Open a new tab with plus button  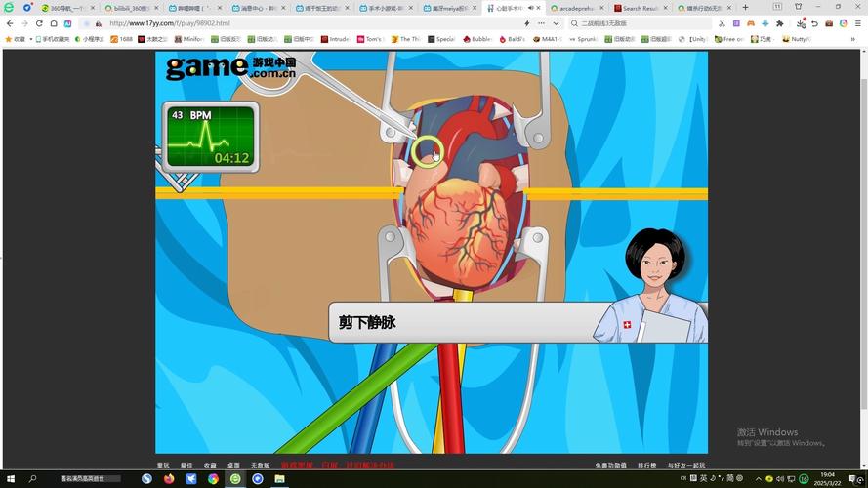tap(745, 8)
